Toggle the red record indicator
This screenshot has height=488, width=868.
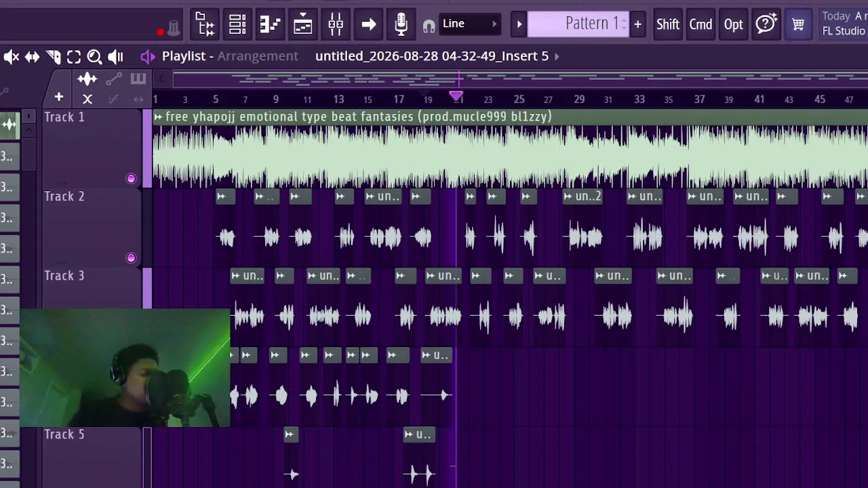(x=161, y=31)
